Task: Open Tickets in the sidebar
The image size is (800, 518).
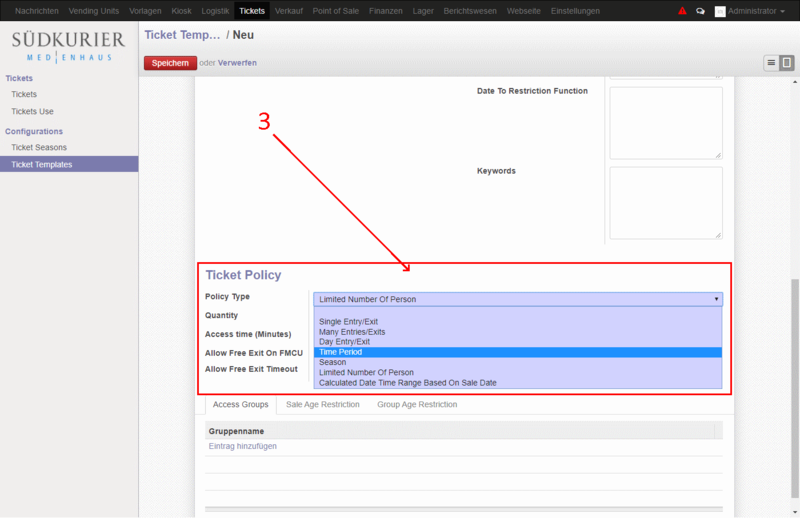Action: (24, 94)
